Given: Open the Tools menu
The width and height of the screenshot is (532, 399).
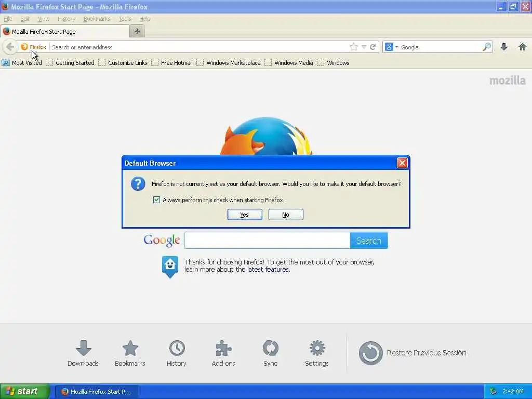Looking at the screenshot, I should 125,19.
